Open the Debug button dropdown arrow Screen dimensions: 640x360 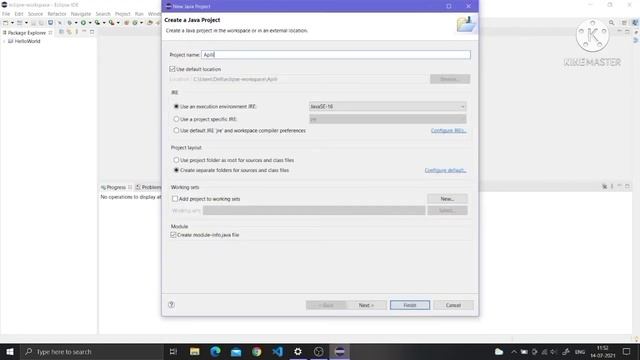coord(76,23)
